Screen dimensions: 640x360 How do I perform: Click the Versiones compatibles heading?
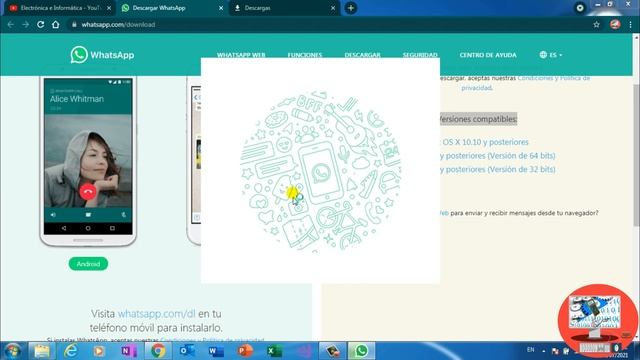(x=478, y=119)
